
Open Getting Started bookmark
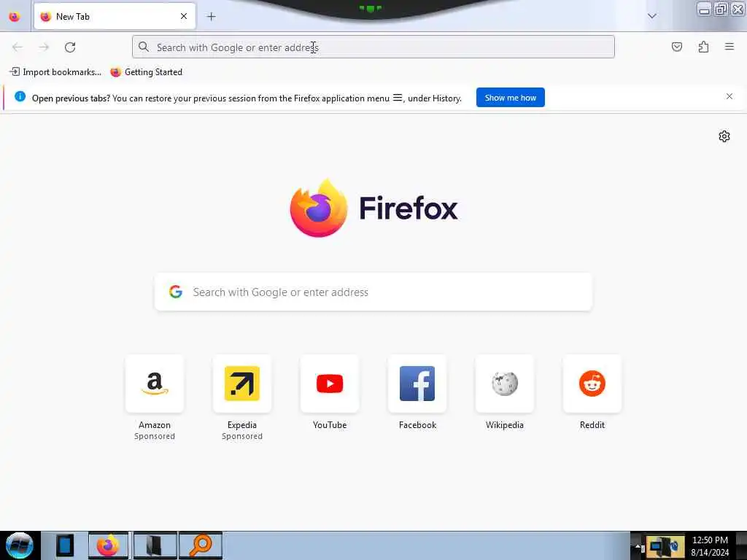point(146,72)
